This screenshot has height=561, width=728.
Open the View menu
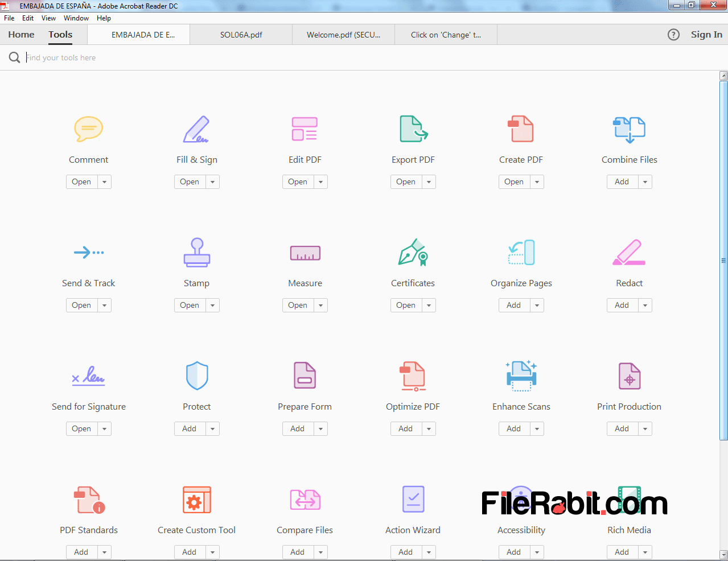tap(48, 18)
